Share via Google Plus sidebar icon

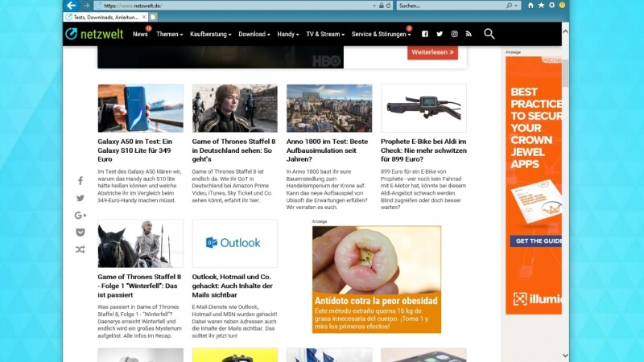[x=80, y=215]
